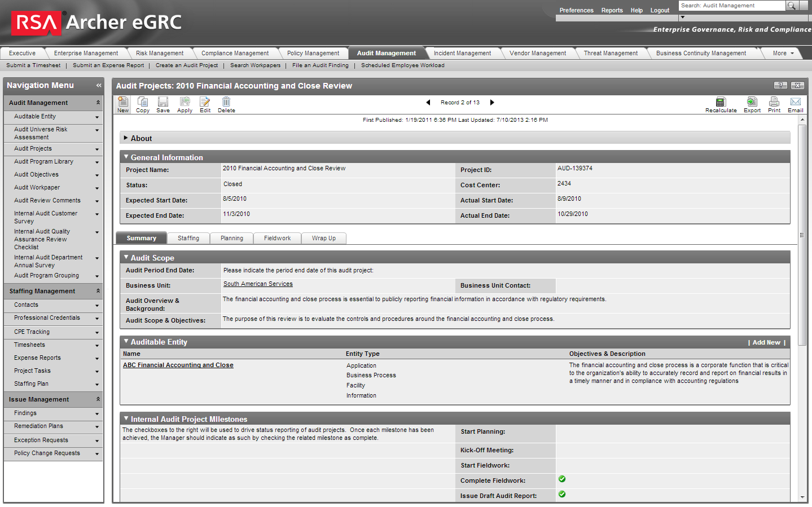Switch to the Fieldwork tab
The image size is (812, 507).
278,238
